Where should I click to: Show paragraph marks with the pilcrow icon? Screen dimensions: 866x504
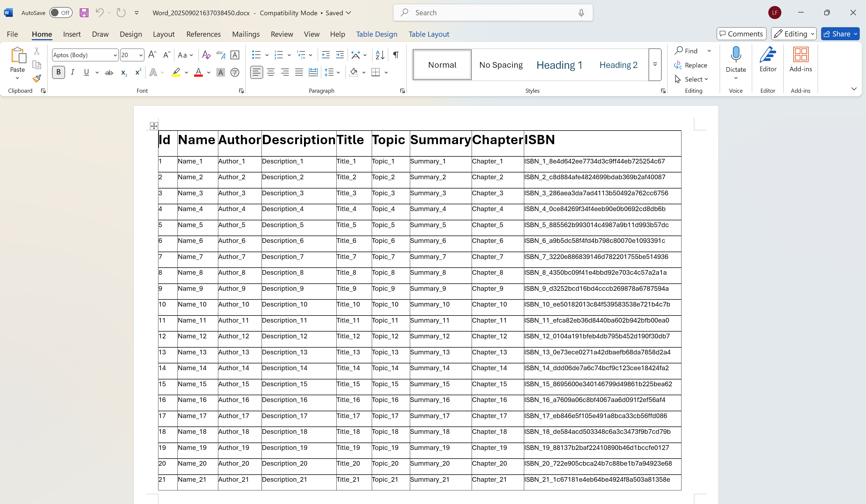tap(396, 55)
